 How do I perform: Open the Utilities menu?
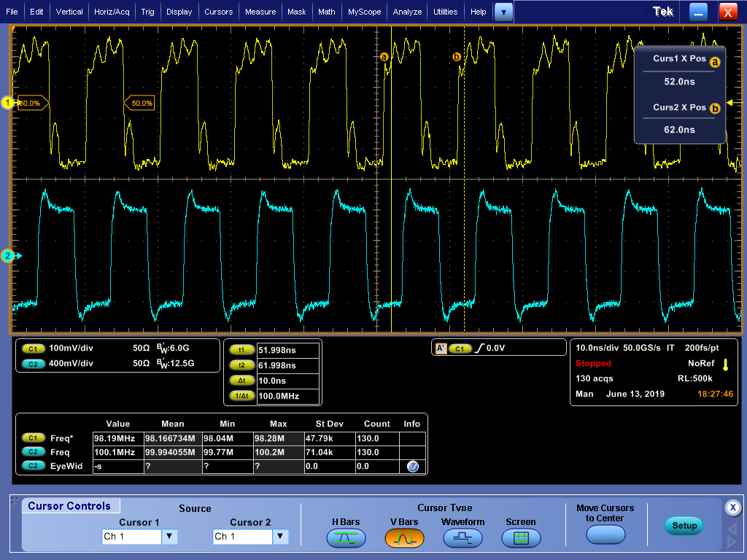[x=445, y=12]
